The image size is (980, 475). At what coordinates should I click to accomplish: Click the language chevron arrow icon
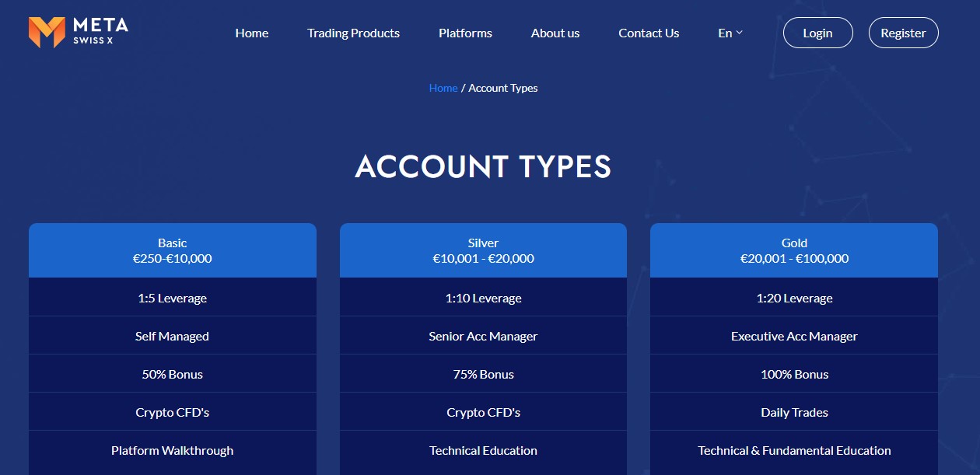[x=740, y=33]
